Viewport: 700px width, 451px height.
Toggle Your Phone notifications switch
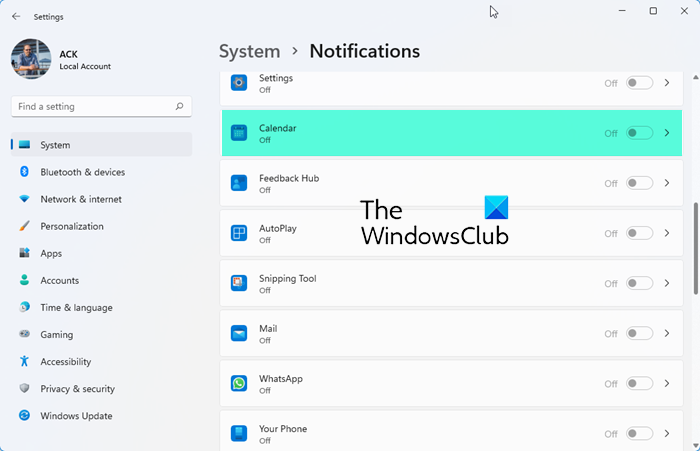point(639,433)
